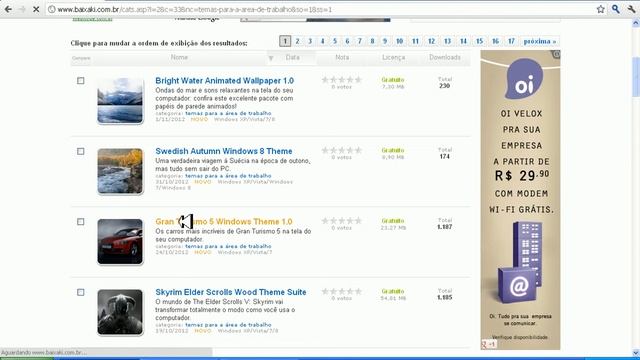Check the Swedish Autumn Windows 8 Theme box
Screen dimensions: 640x360
pyautogui.click(x=81, y=151)
